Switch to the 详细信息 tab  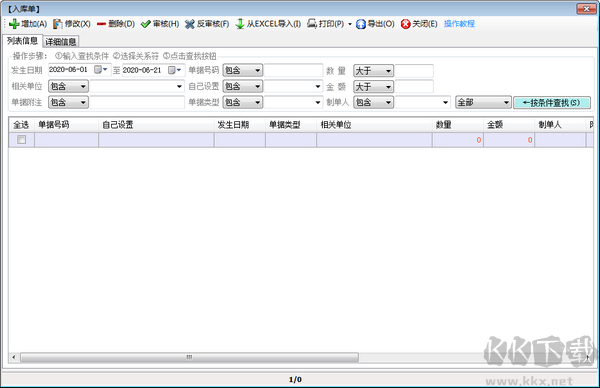[61, 41]
